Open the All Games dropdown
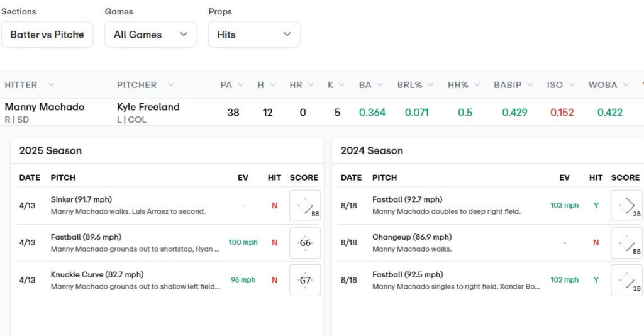 pos(151,35)
